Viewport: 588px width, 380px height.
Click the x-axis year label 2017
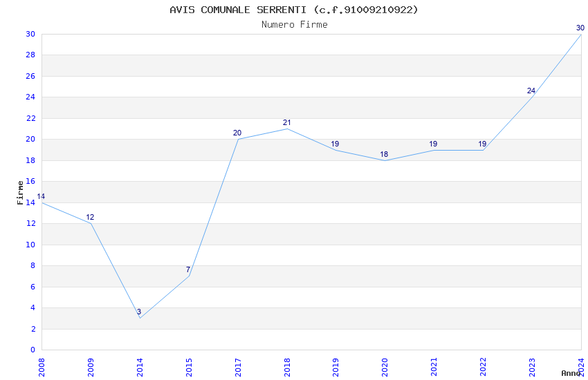(x=238, y=368)
